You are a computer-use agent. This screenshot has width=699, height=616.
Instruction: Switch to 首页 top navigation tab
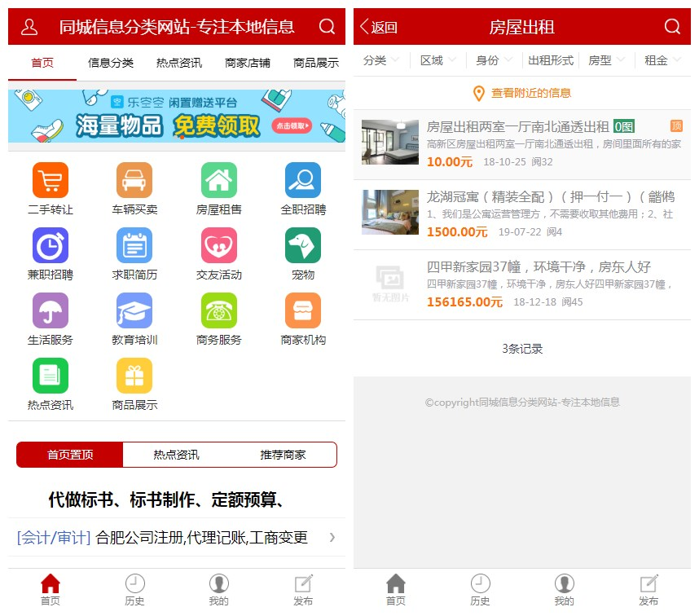[42, 63]
